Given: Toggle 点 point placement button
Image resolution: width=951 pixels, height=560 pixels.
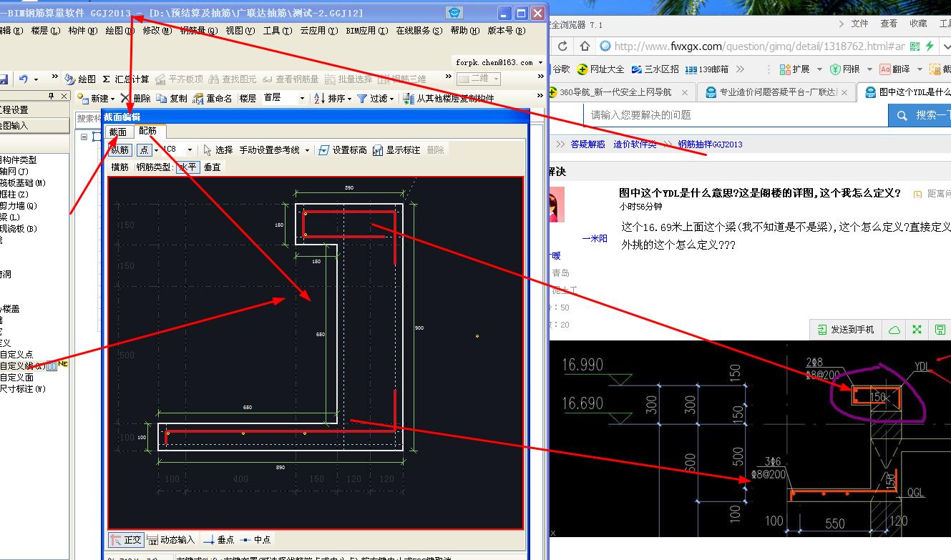Looking at the screenshot, I should (x=145, y=150).
